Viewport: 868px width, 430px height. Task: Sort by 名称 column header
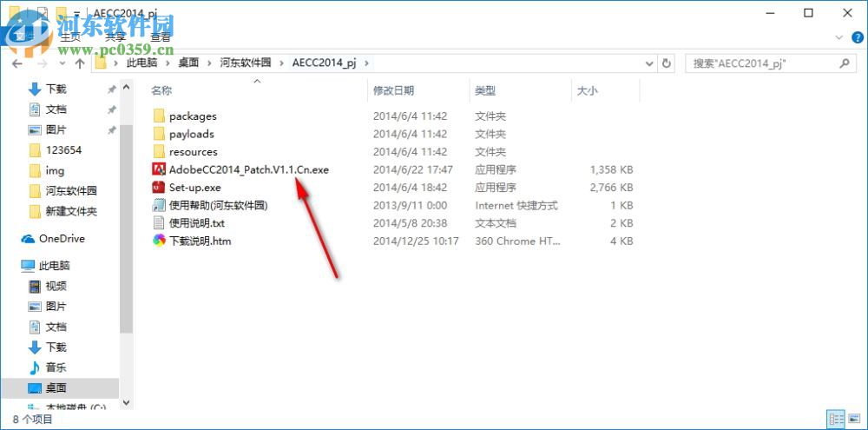[x=161, y=91]
